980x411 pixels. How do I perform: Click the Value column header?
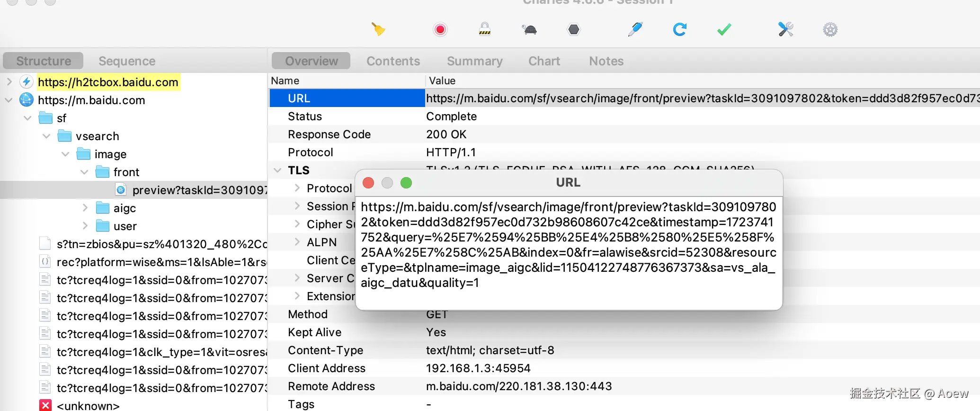pyautogui.click(x=703, y=81)
